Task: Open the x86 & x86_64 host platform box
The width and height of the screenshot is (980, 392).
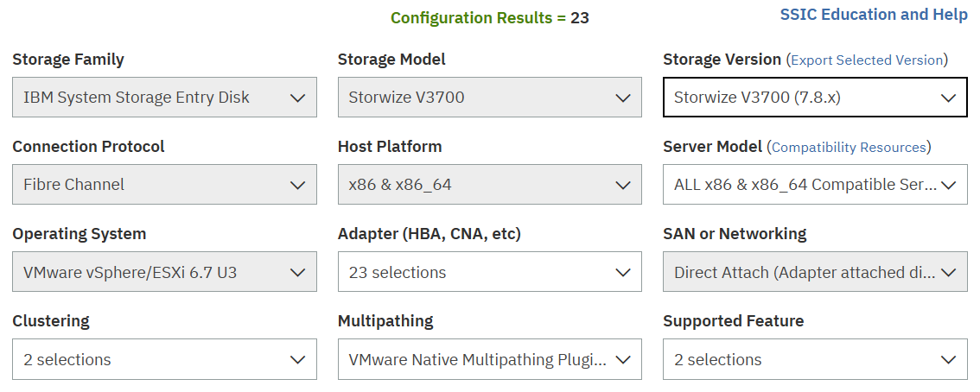Action: [x=489, y=185]
